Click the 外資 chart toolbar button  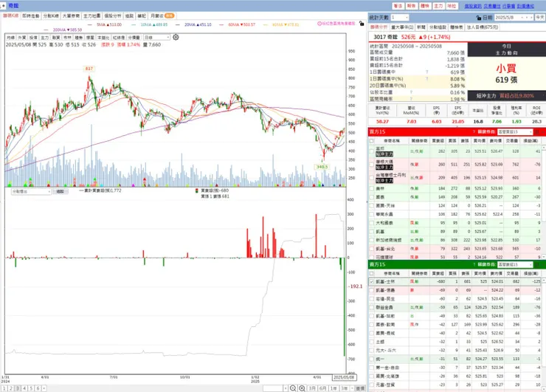(22, 38)
